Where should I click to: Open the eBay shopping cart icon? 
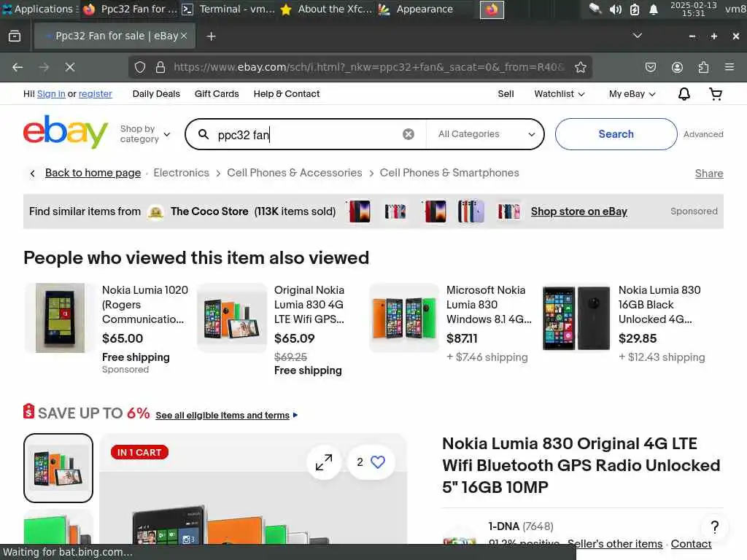[x=716, y=94]
